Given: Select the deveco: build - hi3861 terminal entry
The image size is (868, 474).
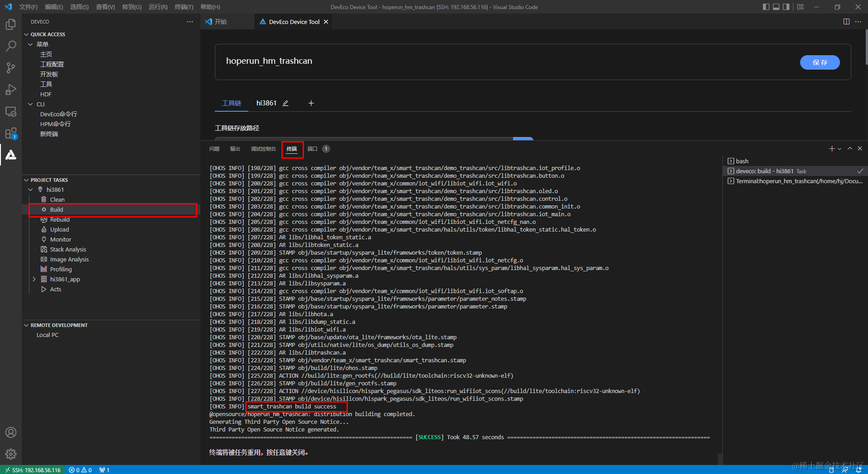Looking at the screenshot, I should tap(795, 171).
